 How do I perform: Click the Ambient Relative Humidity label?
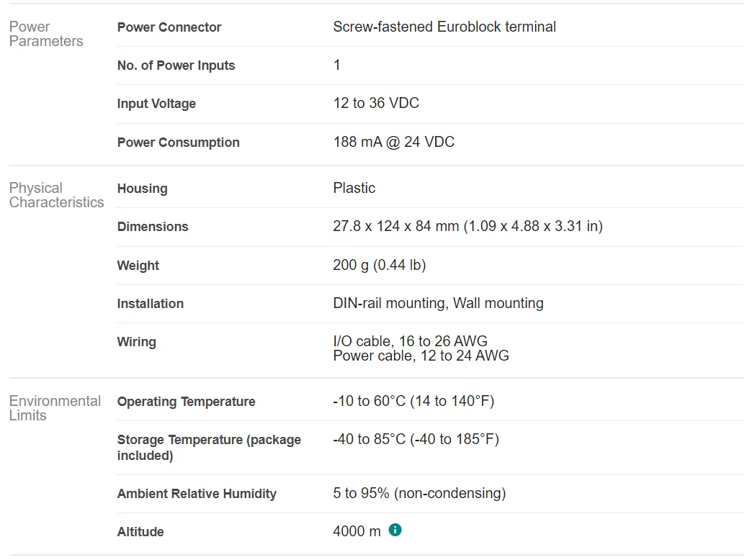(x=197, y=494)
